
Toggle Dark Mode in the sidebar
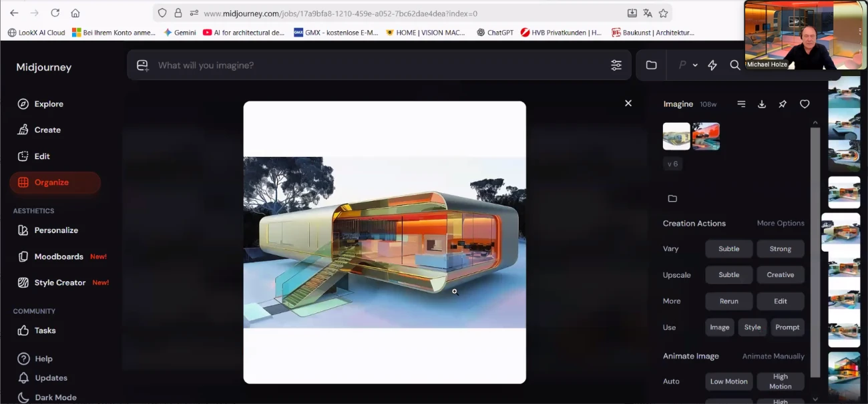(x=55, y=397)
